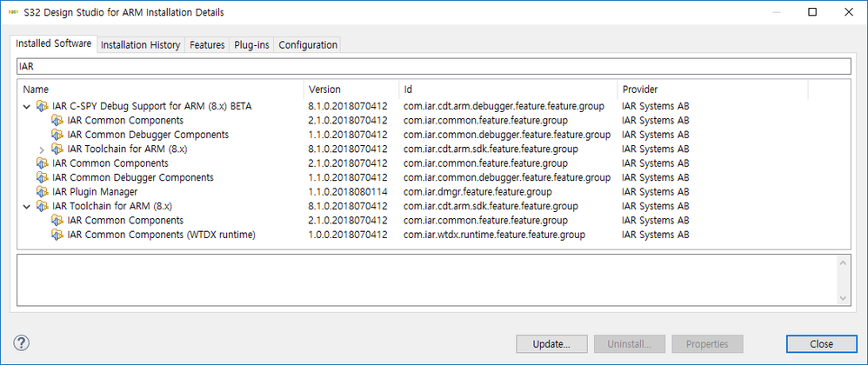Click the Close button at the bottom
Viewport: 868px width, 365px height.
coord(822,344)
